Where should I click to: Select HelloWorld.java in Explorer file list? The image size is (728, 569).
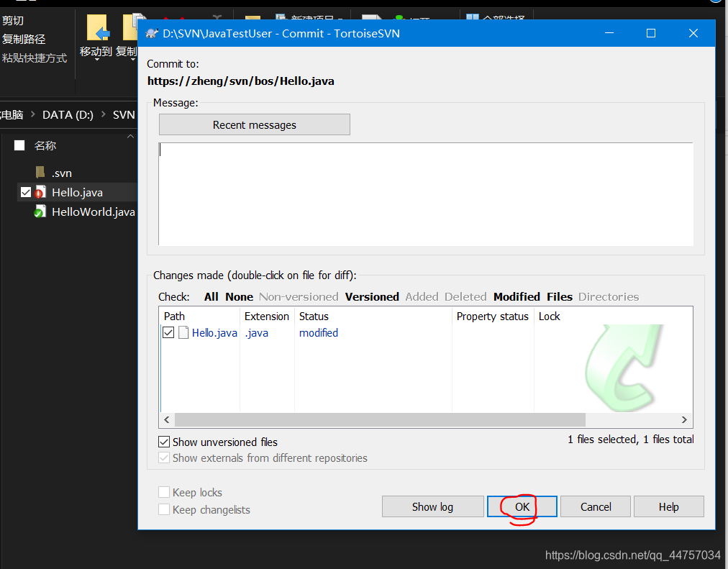point(94,211)
